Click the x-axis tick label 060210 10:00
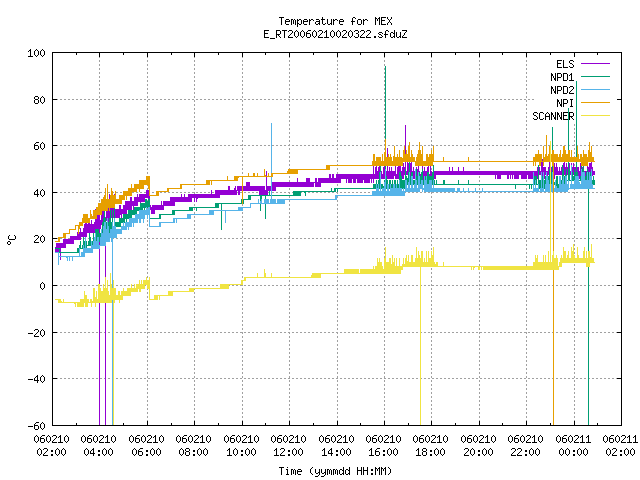Viewport: 640px width, 480px height. tap(241, 446)
